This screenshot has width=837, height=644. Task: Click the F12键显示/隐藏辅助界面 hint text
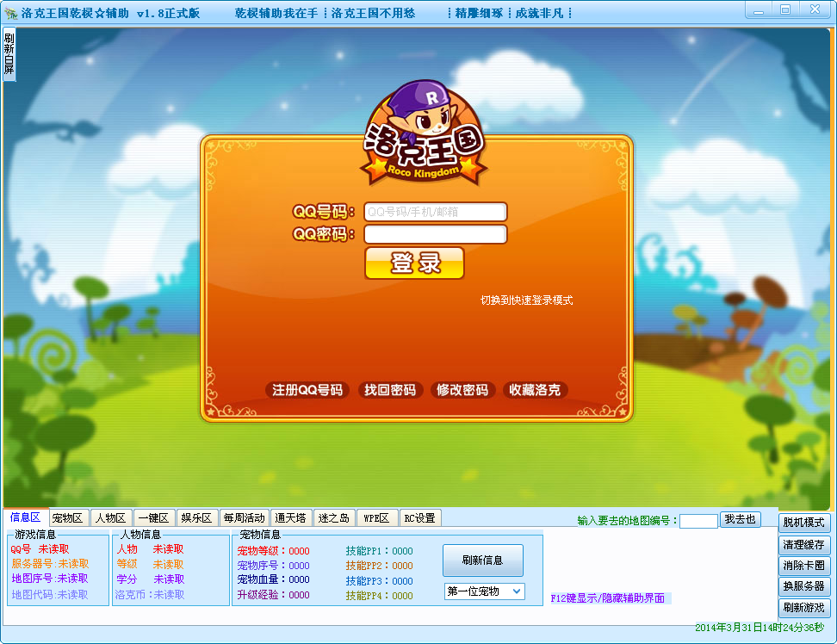(607, 598)
